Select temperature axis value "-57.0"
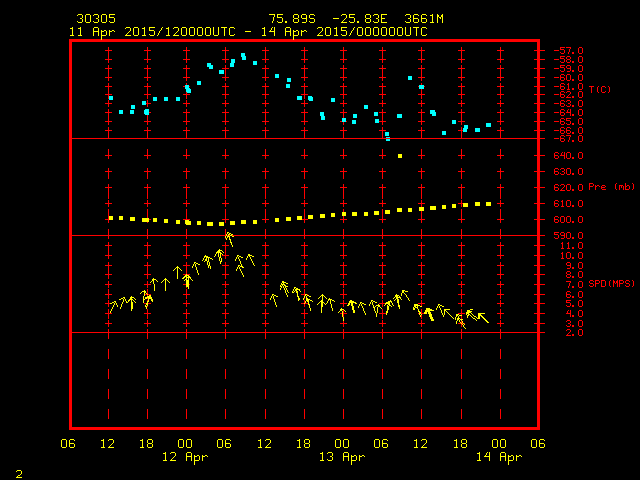Viewport: 640px width, 480px height. tap(568, 51)
